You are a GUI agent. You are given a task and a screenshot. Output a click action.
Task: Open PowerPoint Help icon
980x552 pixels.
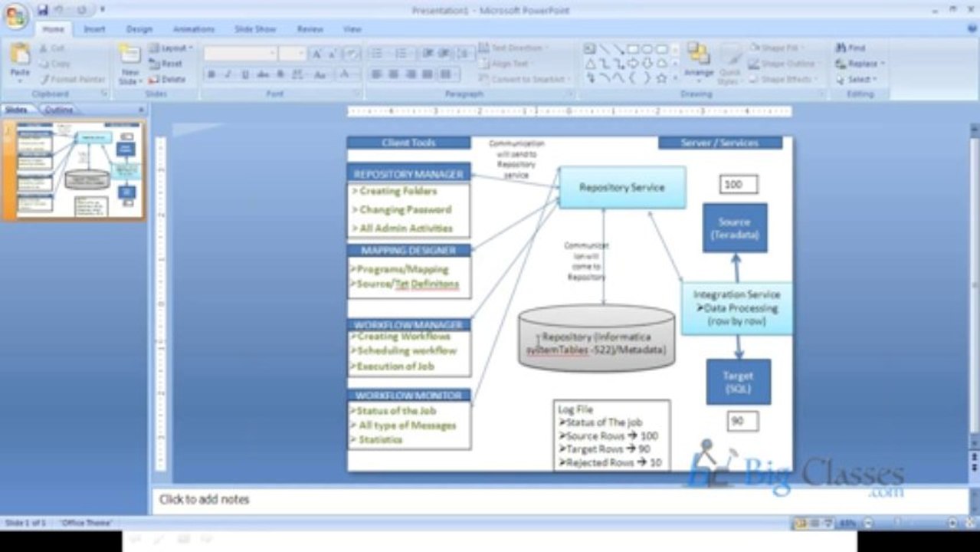point(972,28)
